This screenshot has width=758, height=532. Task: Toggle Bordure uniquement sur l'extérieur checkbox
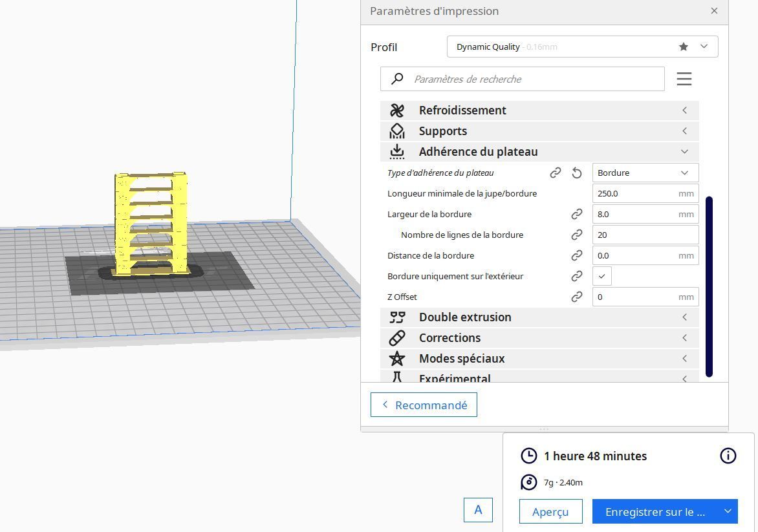point(602,277)
